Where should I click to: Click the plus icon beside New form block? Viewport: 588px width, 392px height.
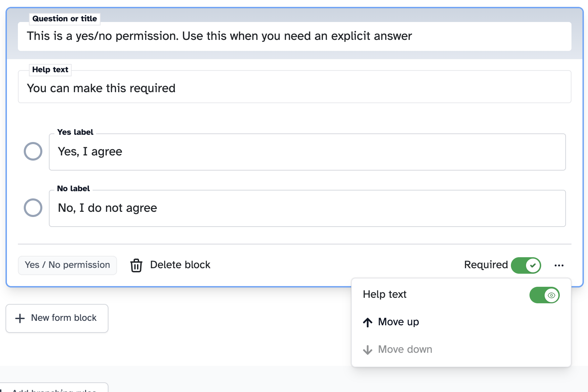[x=20, y=318]
